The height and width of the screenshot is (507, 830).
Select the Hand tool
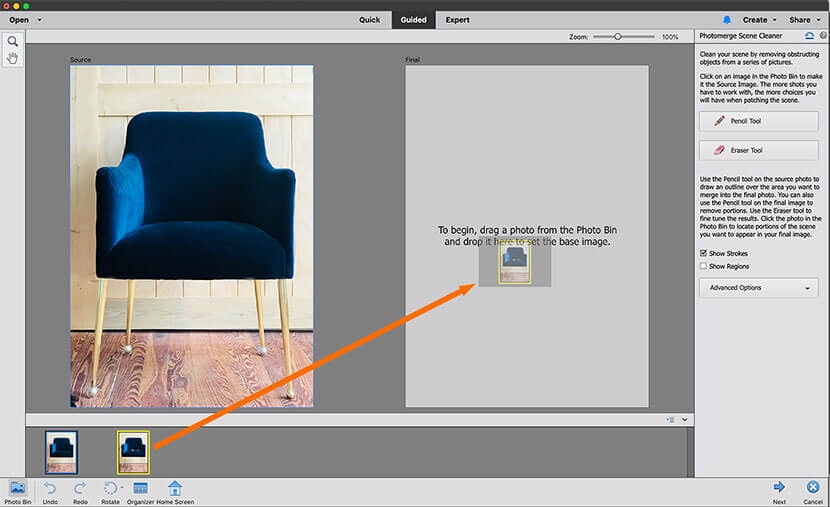coord(13,58)
